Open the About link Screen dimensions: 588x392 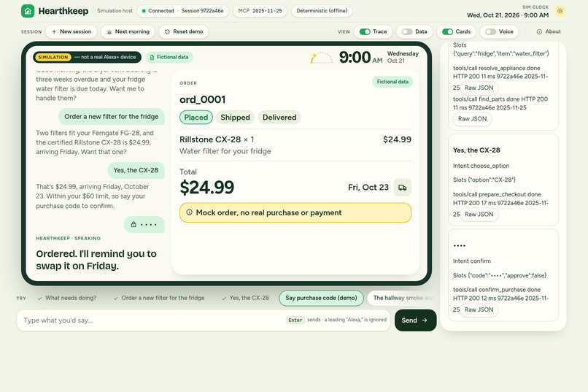pyautogui.click(x=549, y=31)
